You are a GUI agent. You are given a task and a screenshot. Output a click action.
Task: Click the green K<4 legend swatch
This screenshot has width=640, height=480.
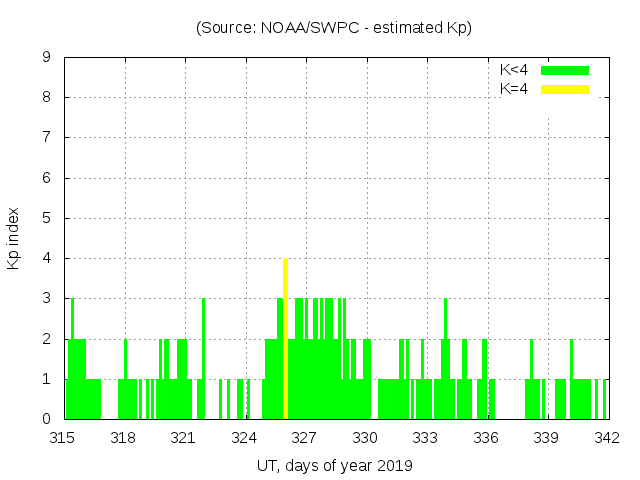[565, 70]
